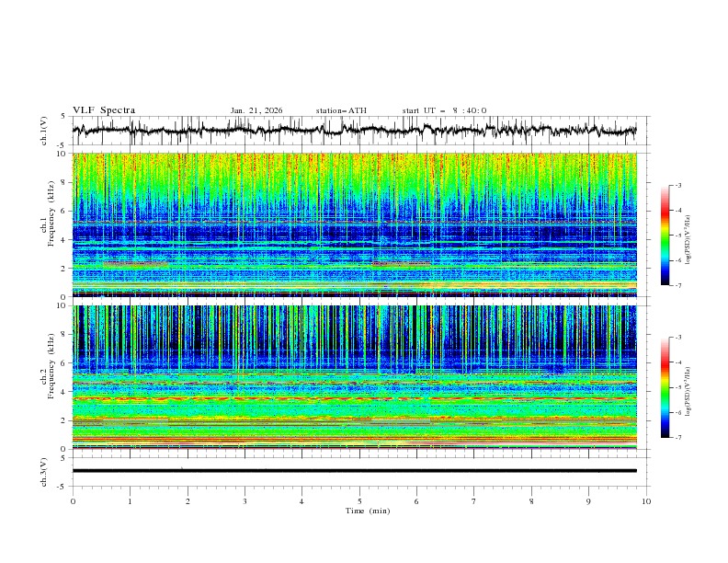This screenshot has height=563, width=728.
Task: Click the lower PSD color scale bar
Action: pyautogui.click(x=665, y=387)
